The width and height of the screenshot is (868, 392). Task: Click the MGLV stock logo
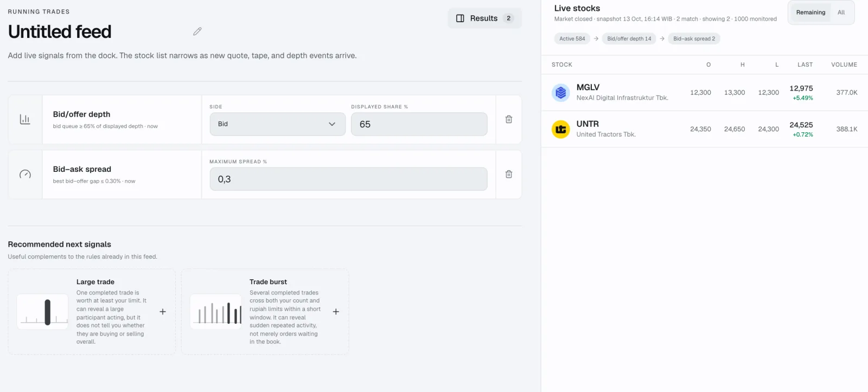pos(561,93)
